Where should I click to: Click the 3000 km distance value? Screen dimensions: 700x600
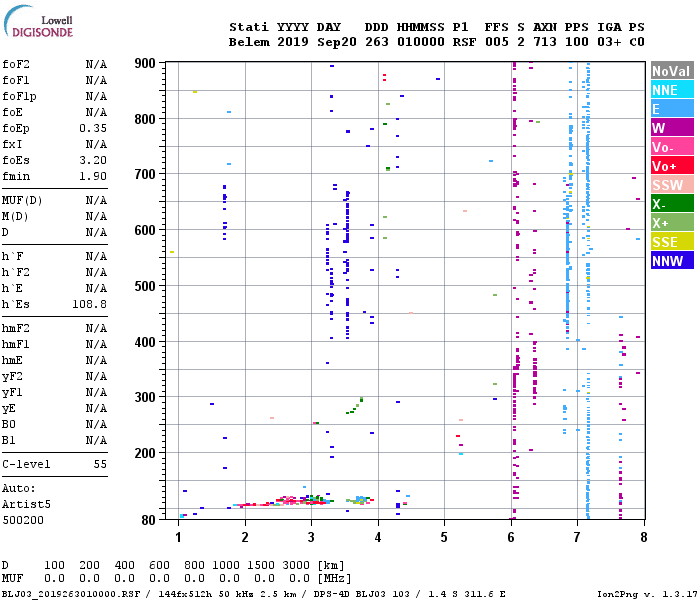tap(296, 565)
